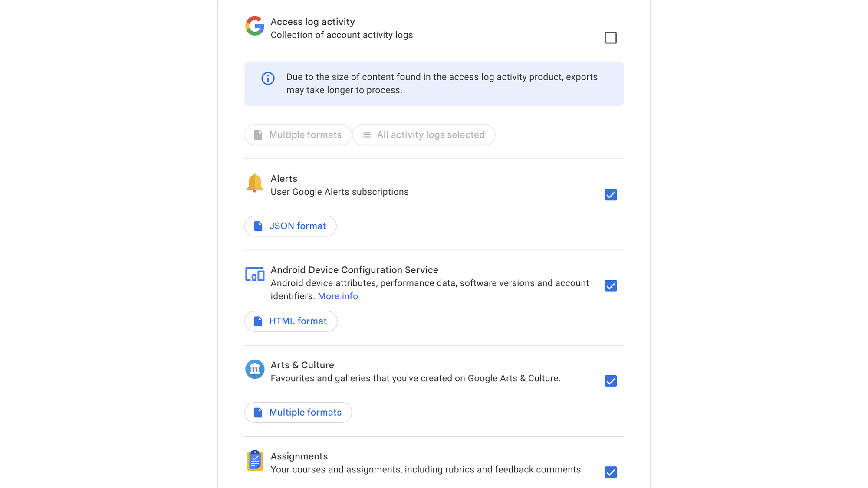Click All activity logs selected chip
This screenshot has width=868, height=488.
point(424,135)
